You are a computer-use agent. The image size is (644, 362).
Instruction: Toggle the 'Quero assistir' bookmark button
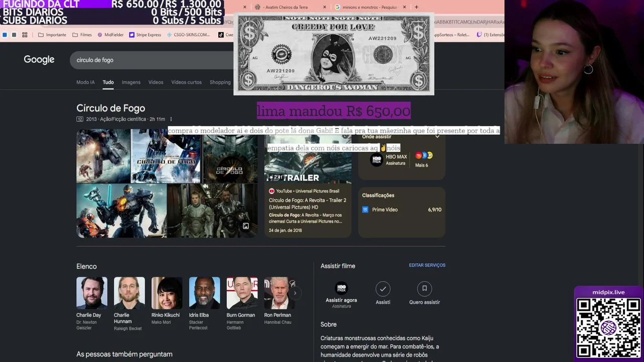pos(425,289)
